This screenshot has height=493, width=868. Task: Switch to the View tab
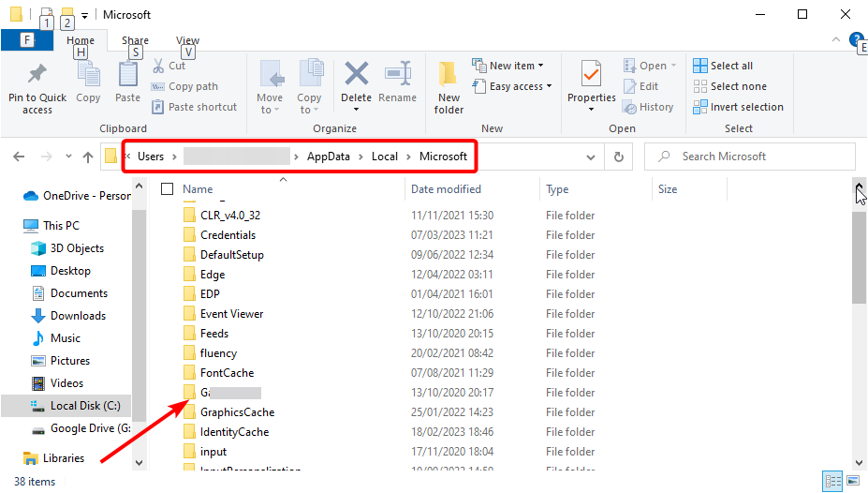tap(187, 40)
